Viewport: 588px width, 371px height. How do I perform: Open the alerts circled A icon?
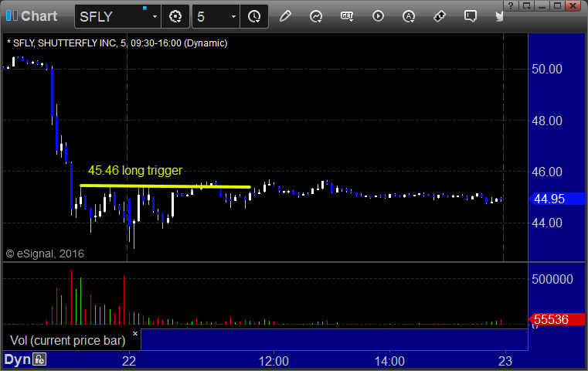409,16
